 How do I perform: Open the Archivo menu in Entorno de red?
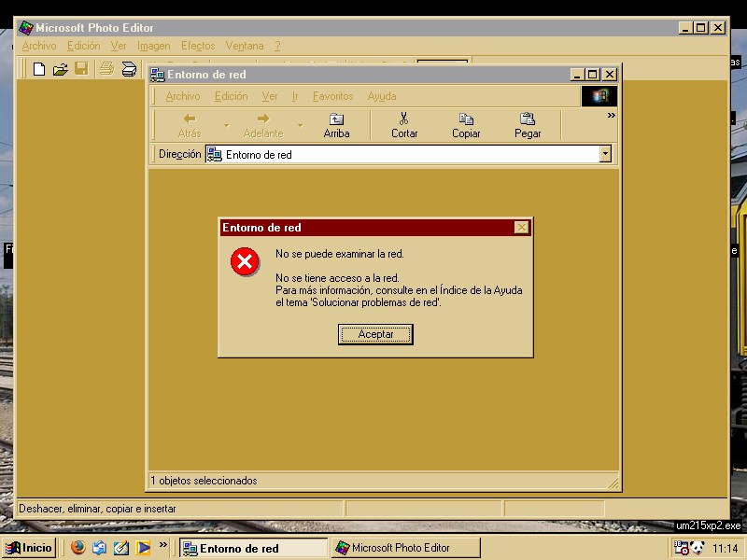point(183,96)
